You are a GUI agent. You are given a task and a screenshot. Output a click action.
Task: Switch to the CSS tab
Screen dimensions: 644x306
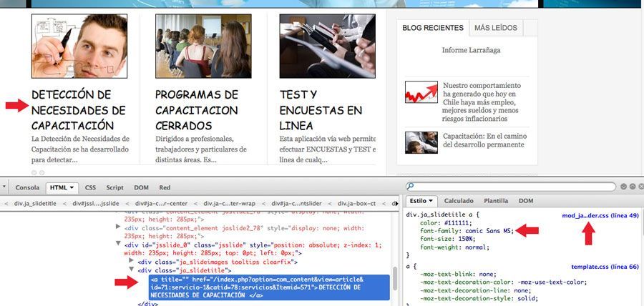click(x=90, y=187)
